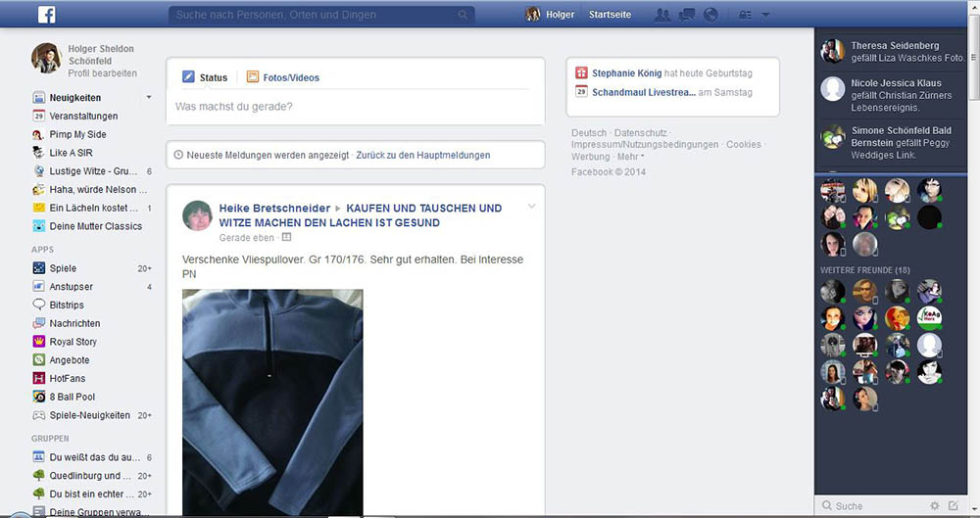The width and height of the screenshot is (980, 518).
Task: Open Anstupser pokes icon
Action: (39, 286)
